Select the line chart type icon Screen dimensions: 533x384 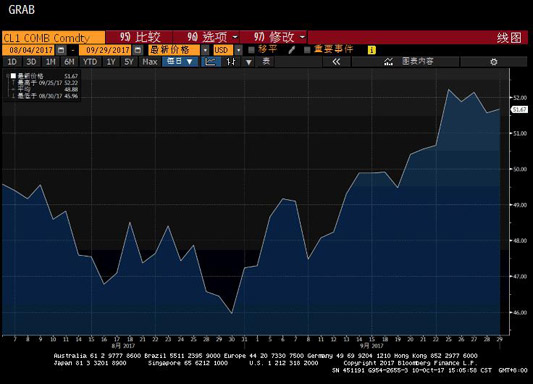210,62
